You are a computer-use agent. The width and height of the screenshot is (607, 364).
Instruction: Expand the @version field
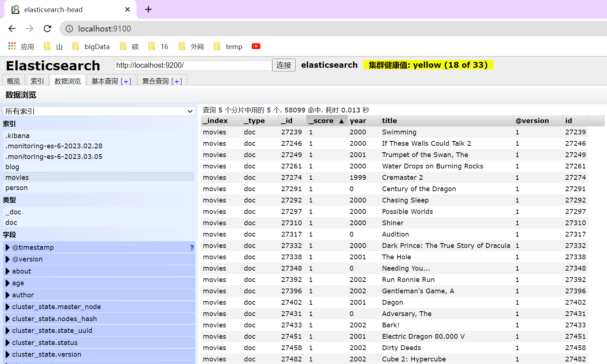coord(8,259)
